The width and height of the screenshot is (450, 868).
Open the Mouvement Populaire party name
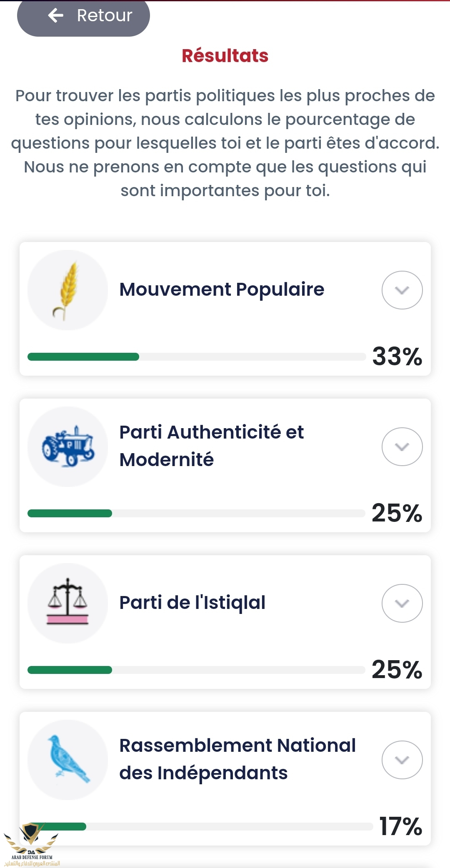tap(222, 289)
